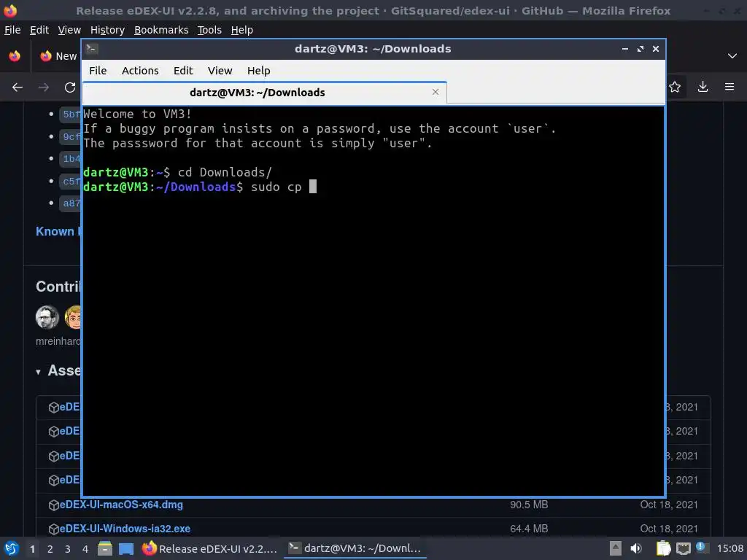Click the first contributor avatar with glasses
The height and width of the screenshot is (560, 747).
click(x=47, y=317)
